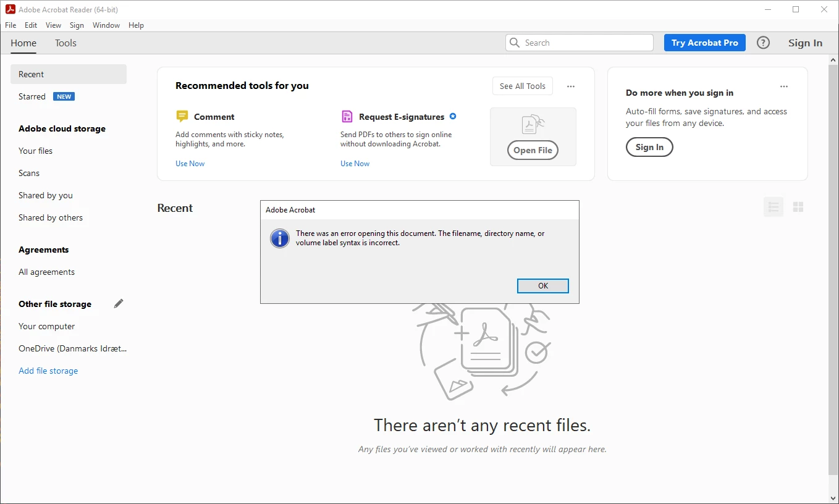Click the Comment sticky note icon
Image resolution: width=839 pixels, height=504 pixels.
point(182,117)
